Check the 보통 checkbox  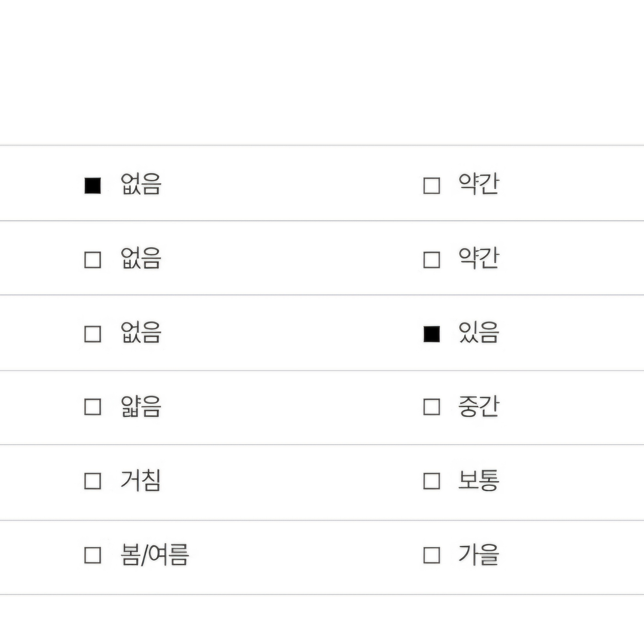coord(432,481)
